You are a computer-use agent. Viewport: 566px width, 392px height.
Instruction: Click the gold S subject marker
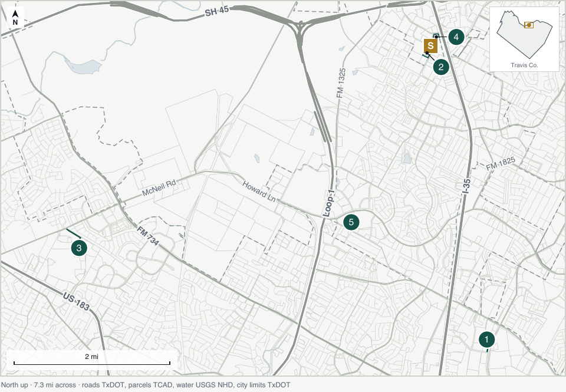[x=430, y=46]
